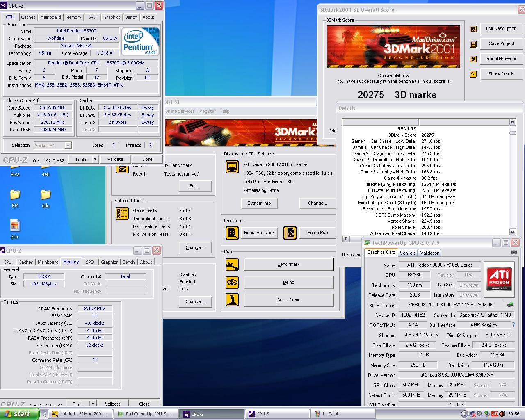Switch to Untitled - 3DMark2001 taskbar item

coord(80,414)
